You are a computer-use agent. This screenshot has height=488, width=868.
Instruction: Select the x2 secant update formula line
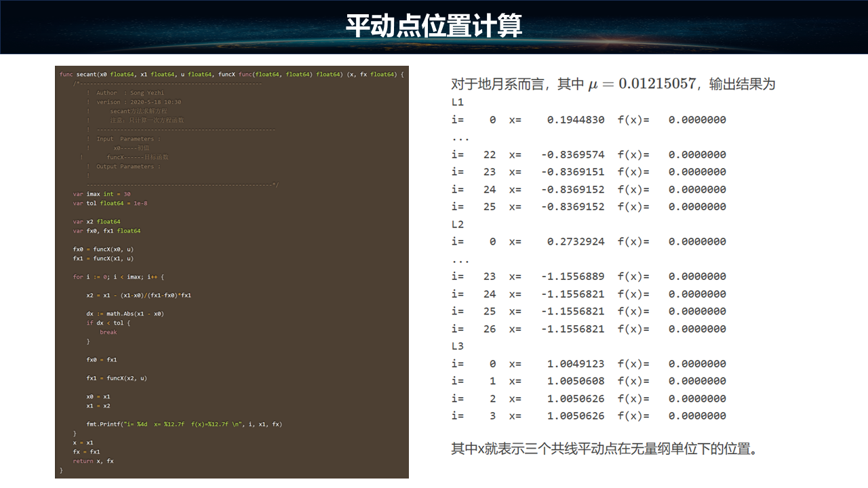point(138,296)
